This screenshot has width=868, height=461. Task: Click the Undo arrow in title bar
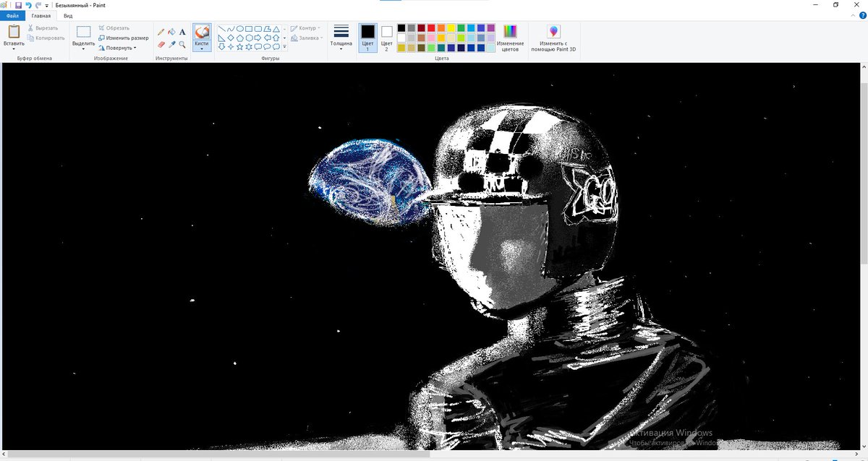pos(28,5)
